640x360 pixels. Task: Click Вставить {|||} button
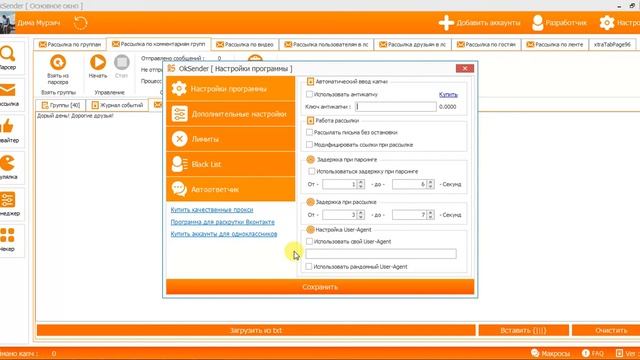(x=523, y=330)
